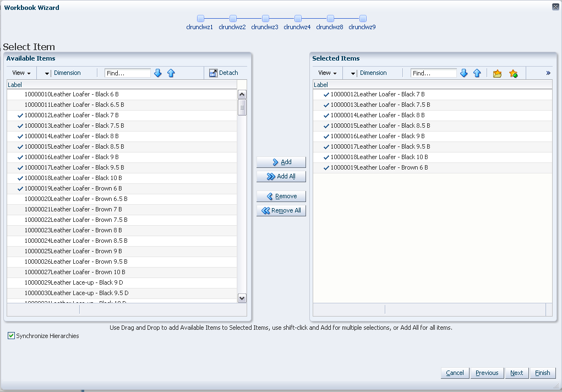The width and height of the screenshot is (562, 392).
Task: Close the Workbook Wizard dialog
Action: pyautogui.click(x=555, y=7)
